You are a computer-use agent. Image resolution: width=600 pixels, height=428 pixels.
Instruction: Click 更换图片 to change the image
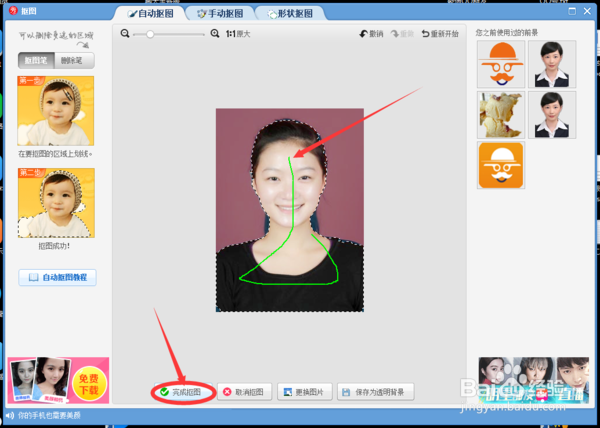coord(305,392)
